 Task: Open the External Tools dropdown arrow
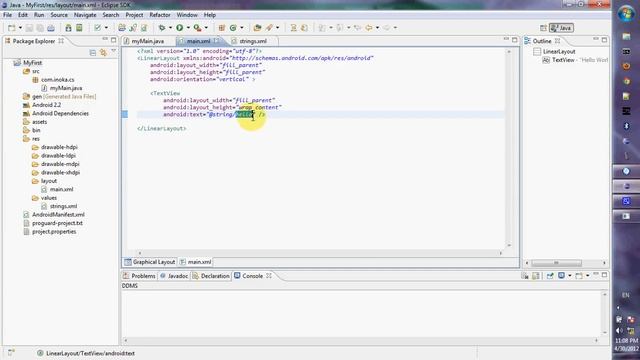pyautogui.click(x=206, y=28)
